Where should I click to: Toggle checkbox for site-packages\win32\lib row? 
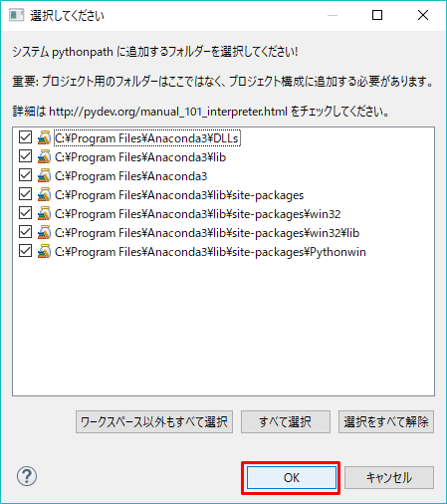(25, 232)
